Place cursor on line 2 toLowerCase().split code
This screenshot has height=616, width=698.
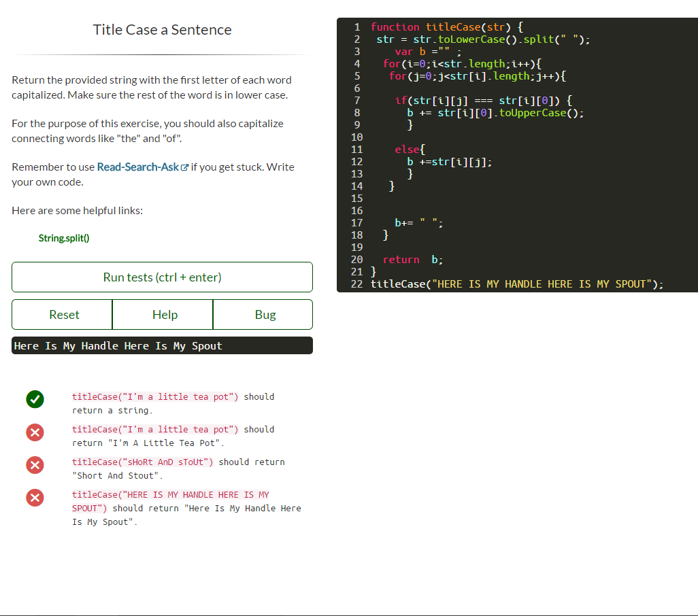(x=483, y=39)
